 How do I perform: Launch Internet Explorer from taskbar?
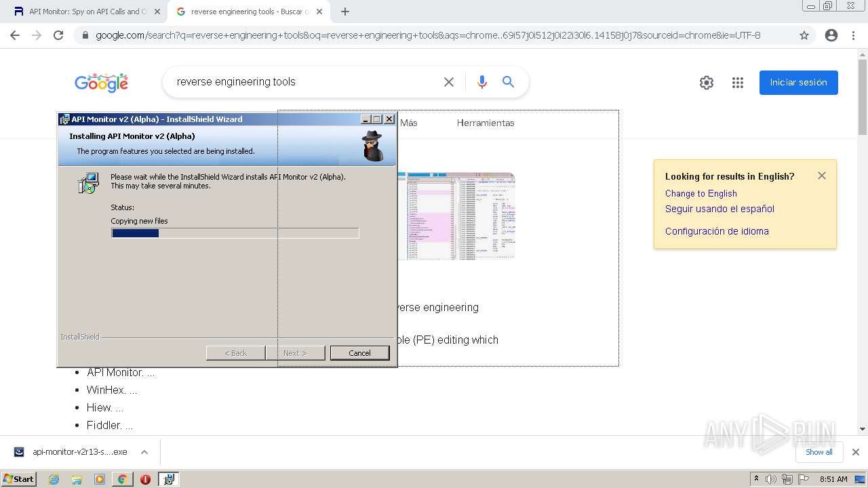(x=54, y=479)
